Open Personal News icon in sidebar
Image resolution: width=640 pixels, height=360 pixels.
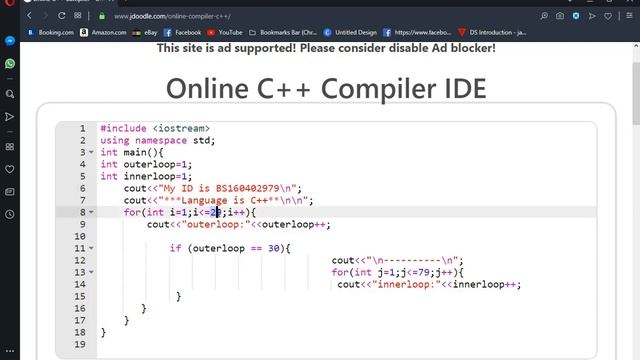pyautogui.click(x=10, y=192)
